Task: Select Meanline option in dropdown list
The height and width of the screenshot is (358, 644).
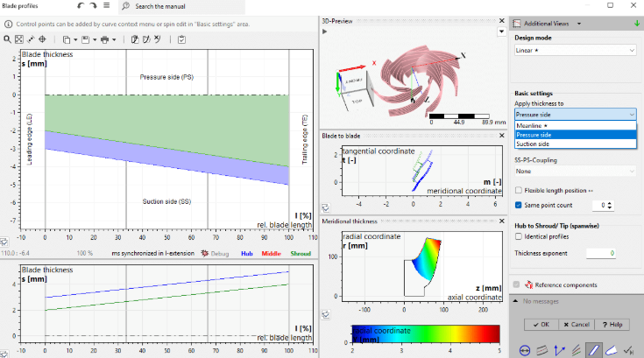Action: [x=576, y=125]
